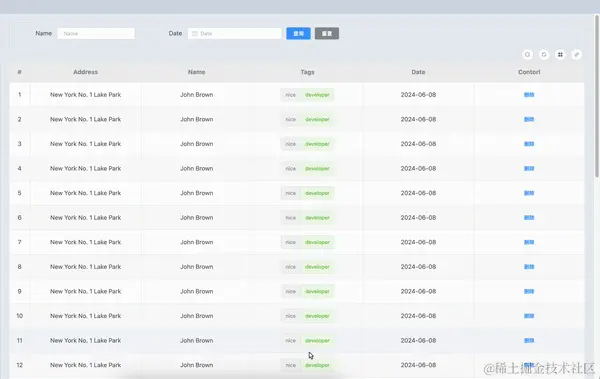The height and width of the screenshot is (379, 600).
Task: Click the 'nice' tag in row 7
Action: coord(290,242)
